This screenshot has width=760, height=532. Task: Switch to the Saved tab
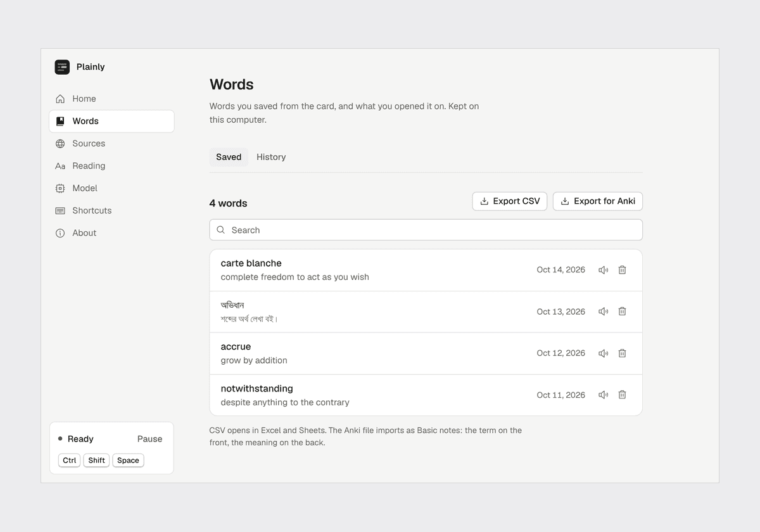coord(229,157)
